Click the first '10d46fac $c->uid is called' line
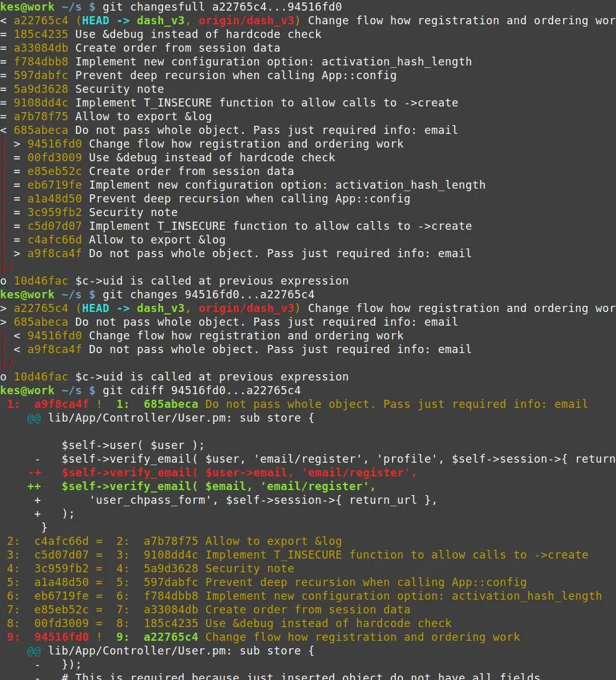Screen dimensions: 616x680 pos(175,281)
